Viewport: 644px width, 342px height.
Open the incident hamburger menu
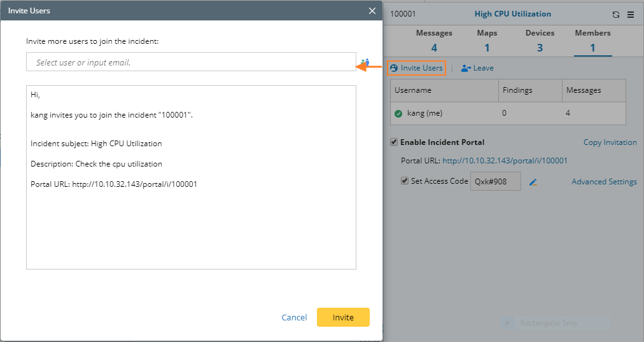tap(631, 15)
